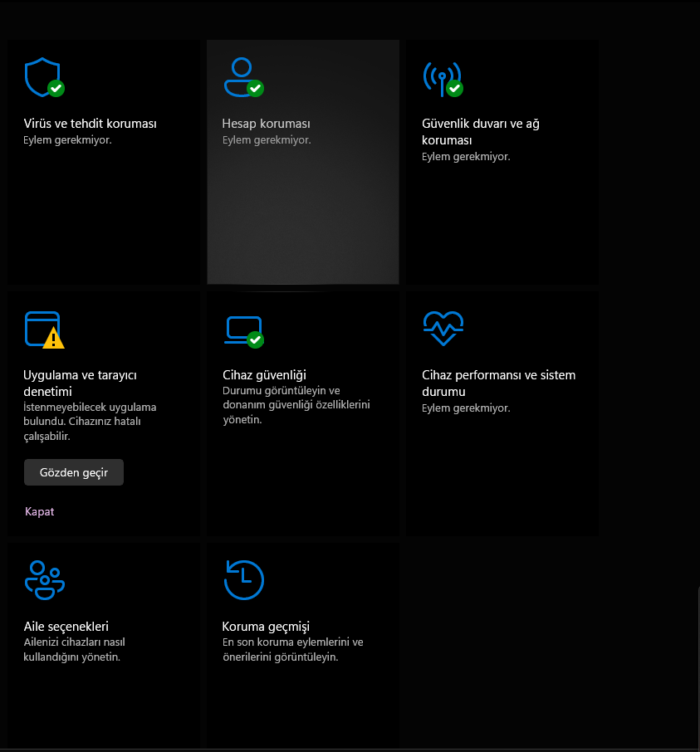
Task: Click the Hesap koruması person icon
Action: tap(244, 77)
